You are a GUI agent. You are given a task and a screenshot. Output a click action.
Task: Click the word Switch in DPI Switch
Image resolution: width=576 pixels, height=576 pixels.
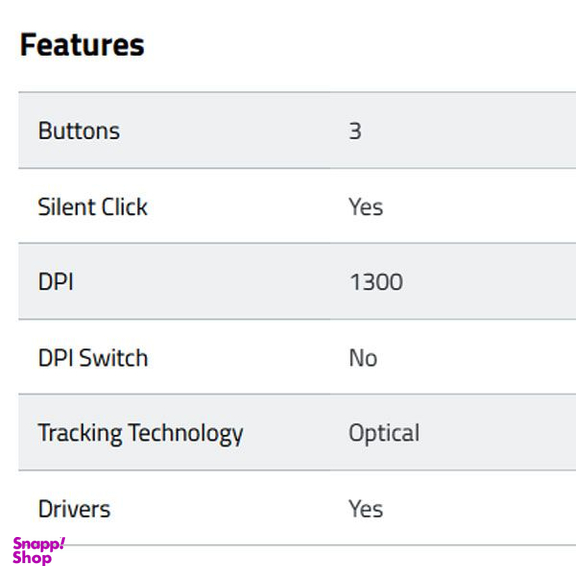(x=113, y=357)
